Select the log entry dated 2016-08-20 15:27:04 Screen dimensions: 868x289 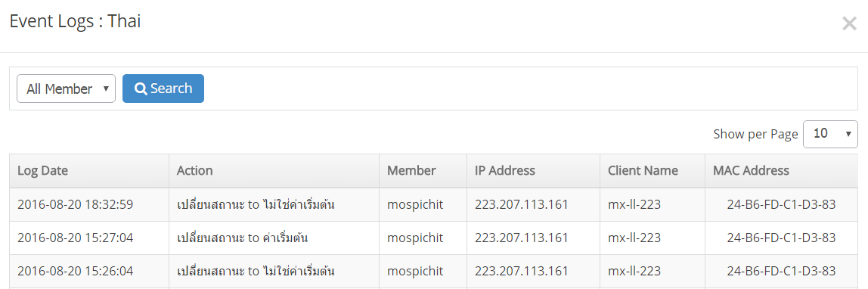[433, 238]
